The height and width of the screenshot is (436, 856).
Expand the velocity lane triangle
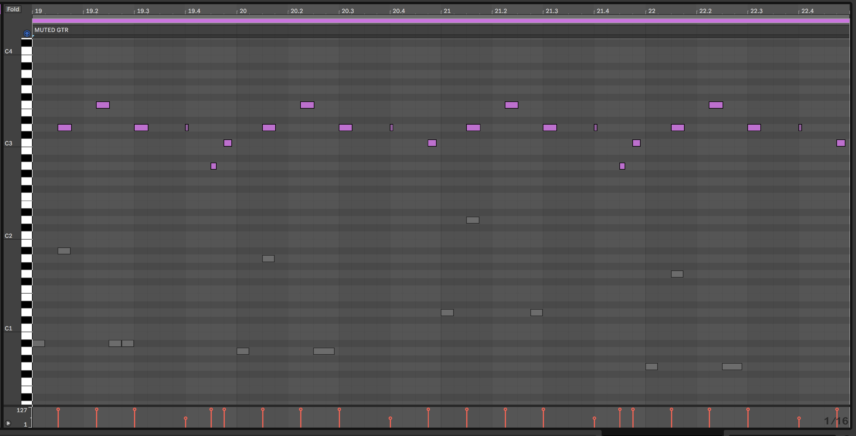tap(9, 424)
